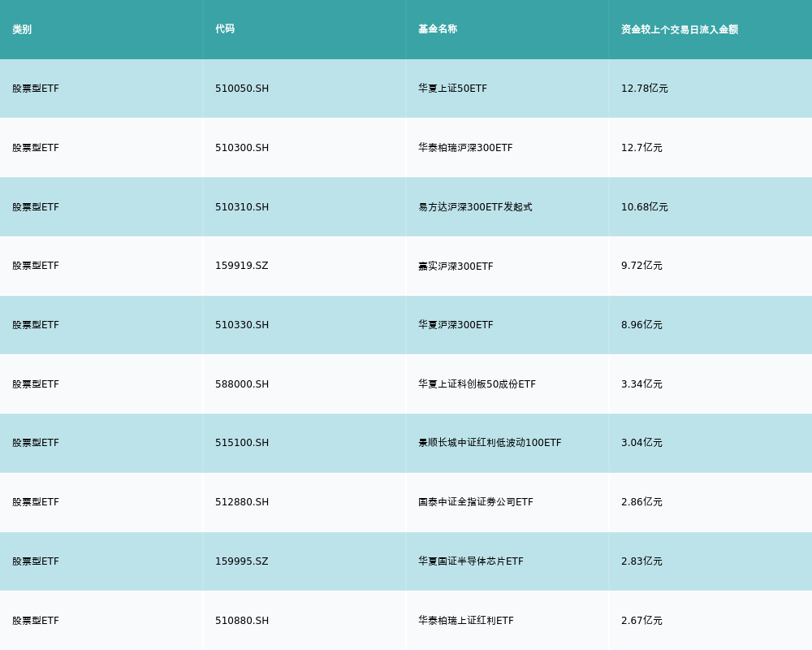Click inflow amount 3.04亿元
The height and width of the screenshot is (650, 812).
pyautogui.click(x=641, y=443)
